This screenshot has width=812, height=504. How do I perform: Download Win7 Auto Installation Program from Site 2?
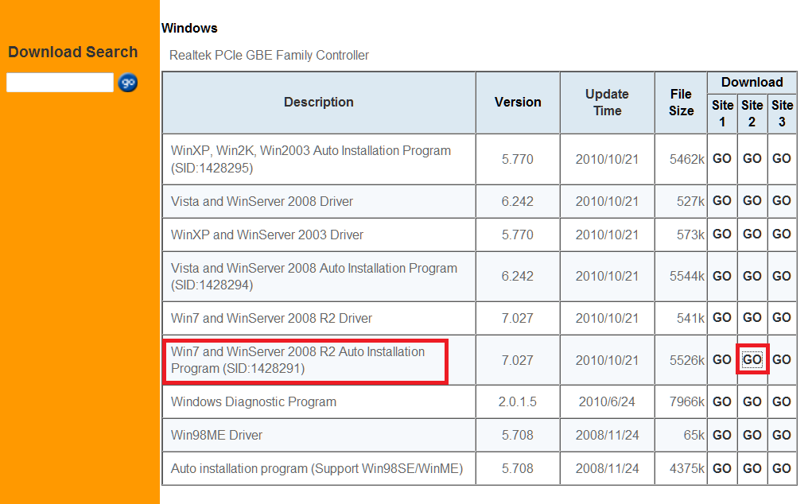(752, 359)
